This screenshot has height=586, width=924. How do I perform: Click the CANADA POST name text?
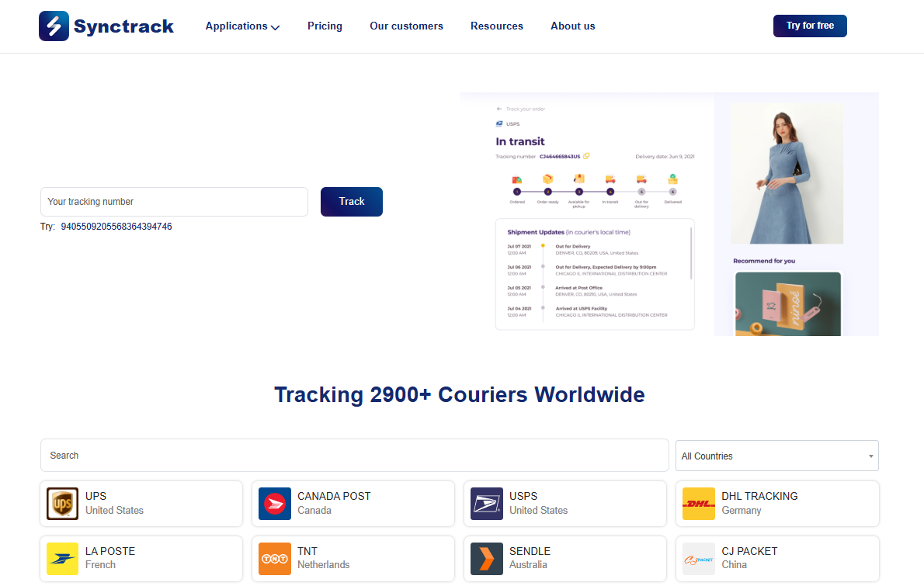tap(334, 496)
